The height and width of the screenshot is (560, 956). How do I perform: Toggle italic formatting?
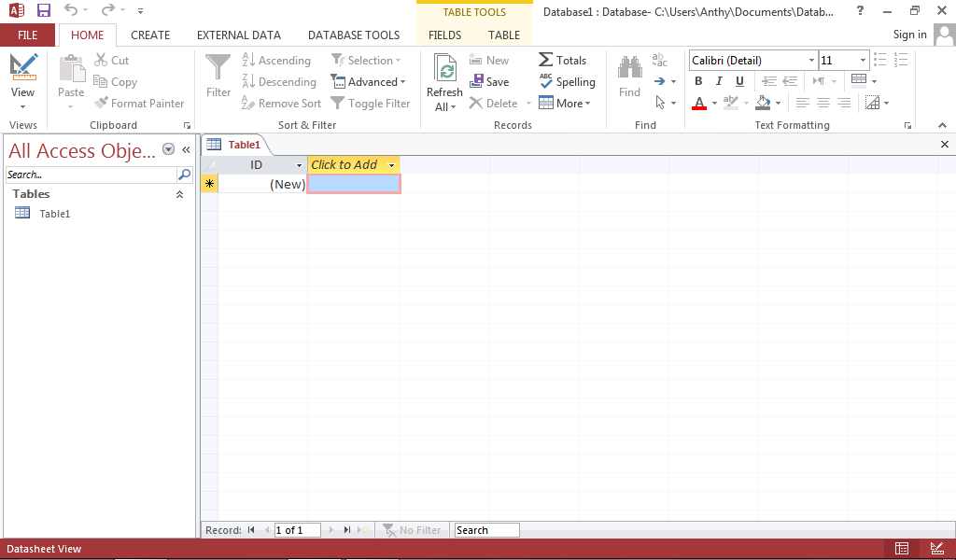718,81
